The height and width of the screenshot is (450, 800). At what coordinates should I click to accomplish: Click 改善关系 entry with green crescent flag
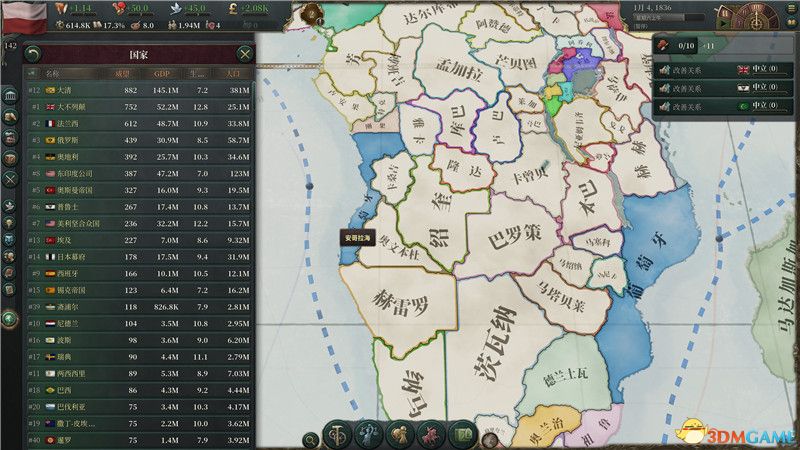pos(723,106)
